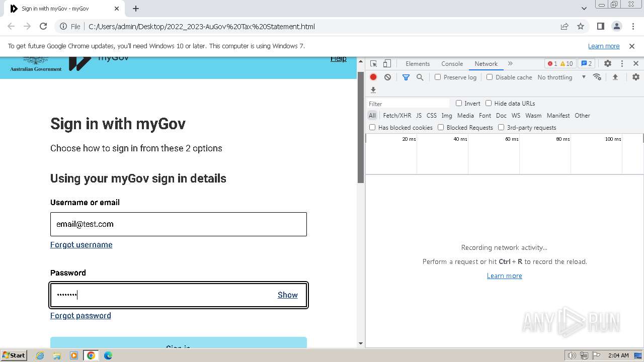Dismiss the Chrome updates info bar
The image size is (644, 362).
[x=632, y=46]
